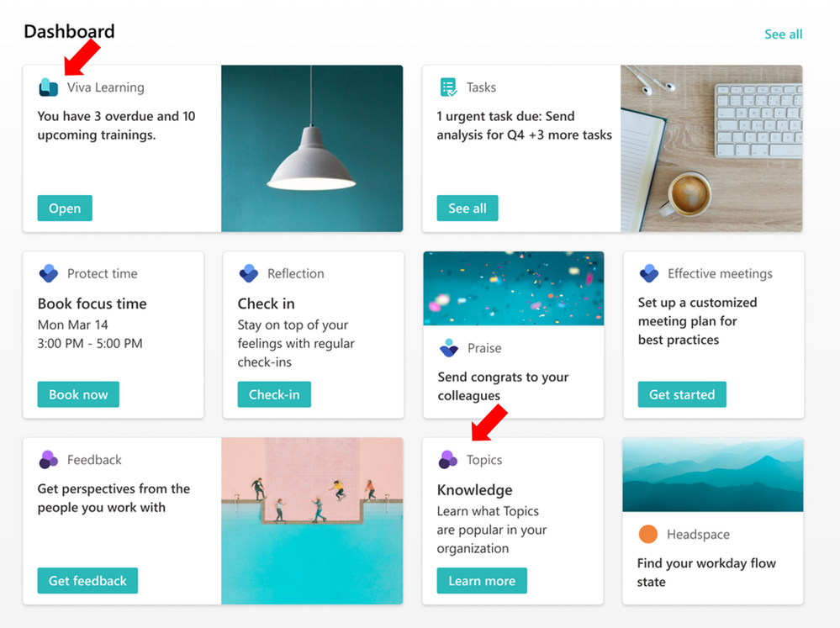This screenshot has height=628, width=840.
Task: Click the Effective meetings icon
Action: [x=648, y=273]
